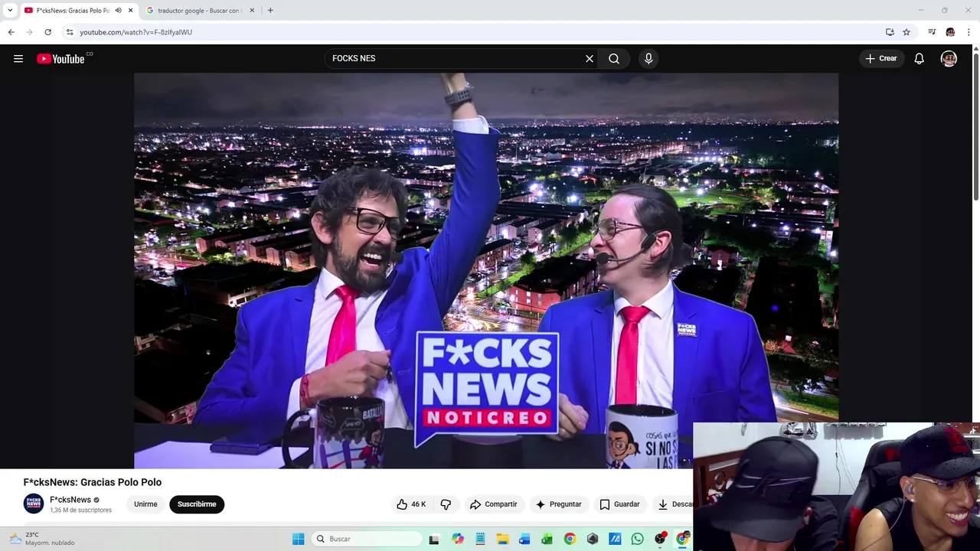This screenshot has width=980, height=551.
Task: Open the Chrome profile avatar
Action: 950,32
